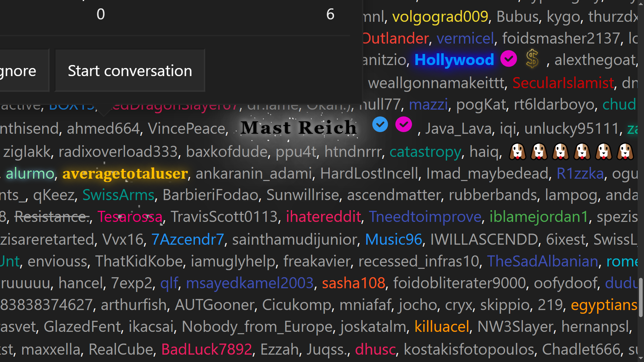Click the first dog emoji after haiq
The image size is (644, 362).
518,152
